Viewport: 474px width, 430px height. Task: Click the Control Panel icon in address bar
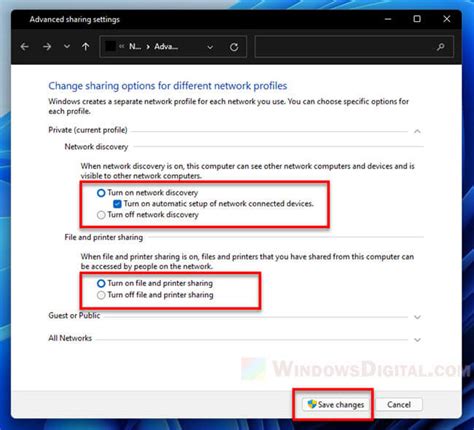pos(110,46)
